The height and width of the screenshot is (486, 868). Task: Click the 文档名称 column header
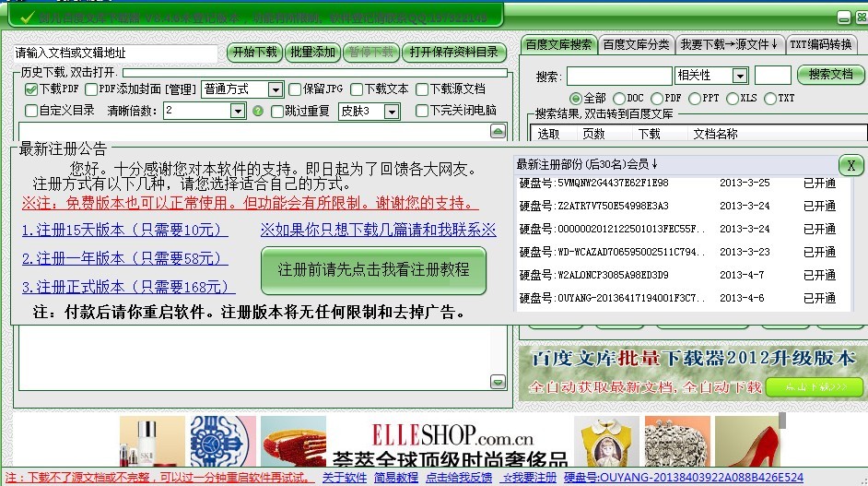click(715, 134)
